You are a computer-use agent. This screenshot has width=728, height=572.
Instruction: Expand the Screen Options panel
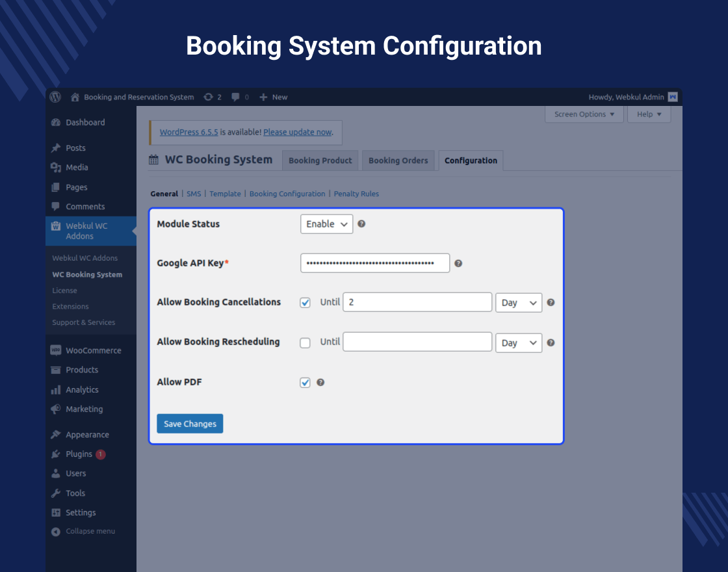[x=584, y=114]
